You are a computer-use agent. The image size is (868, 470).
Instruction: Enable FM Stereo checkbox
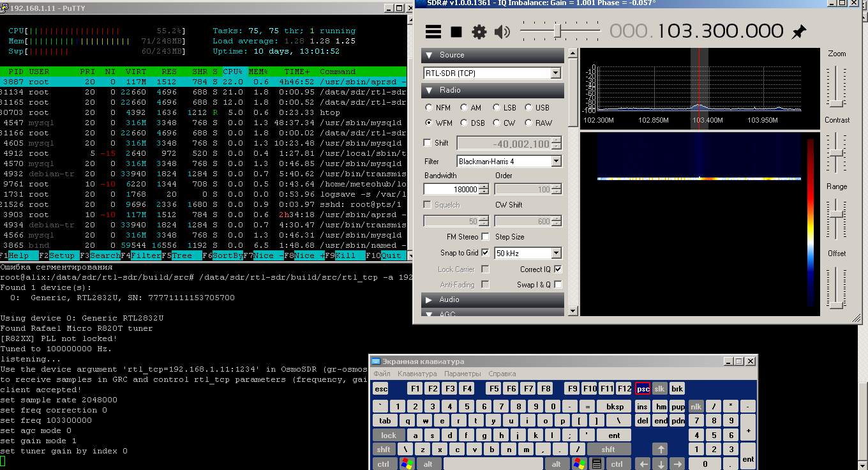[486, 237]
